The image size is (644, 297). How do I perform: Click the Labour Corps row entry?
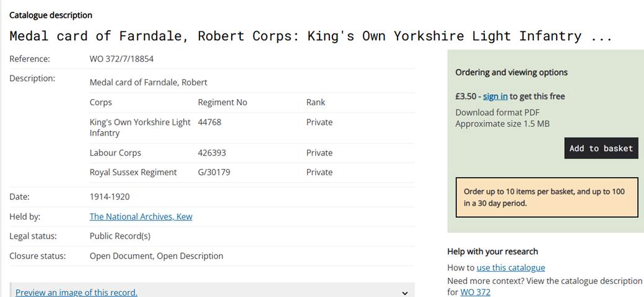[115, 153]
